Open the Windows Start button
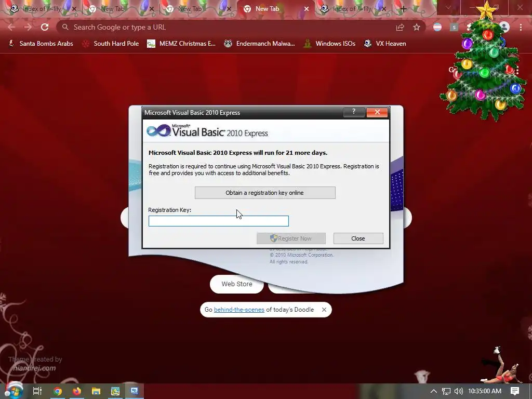The height and width of the screenshot is (399, 532). (x=14, y=391)
